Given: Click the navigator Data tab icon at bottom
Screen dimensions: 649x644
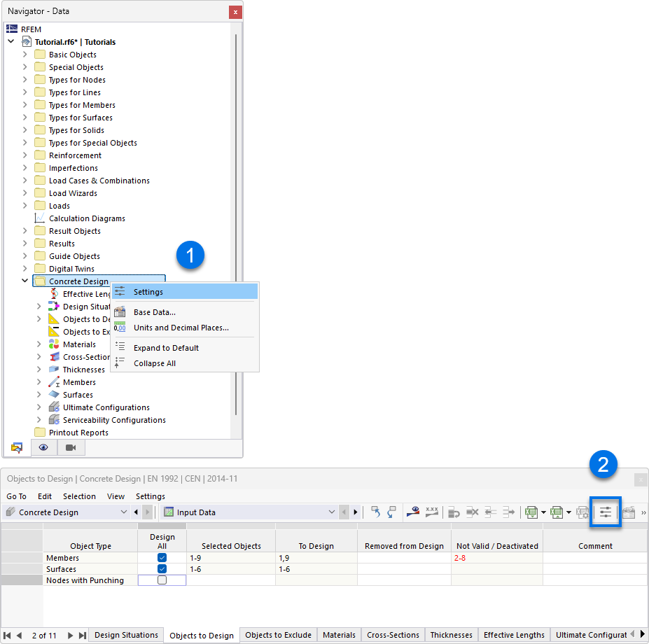Looking at the screenshot, I should 17,447.
